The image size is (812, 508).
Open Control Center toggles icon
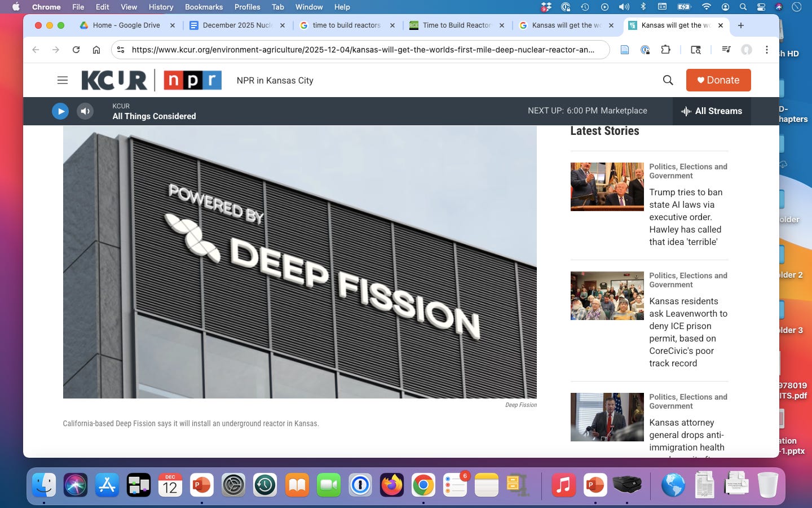point(761,7)
